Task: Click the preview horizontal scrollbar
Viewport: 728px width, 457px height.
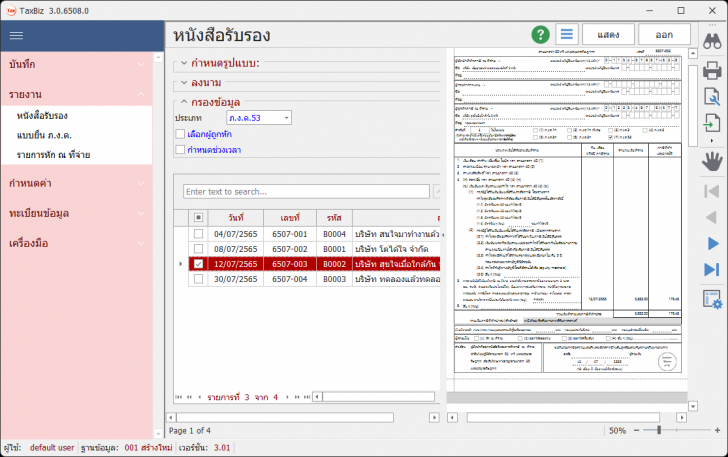Action: pyautogui.click(x=563, y=418)
